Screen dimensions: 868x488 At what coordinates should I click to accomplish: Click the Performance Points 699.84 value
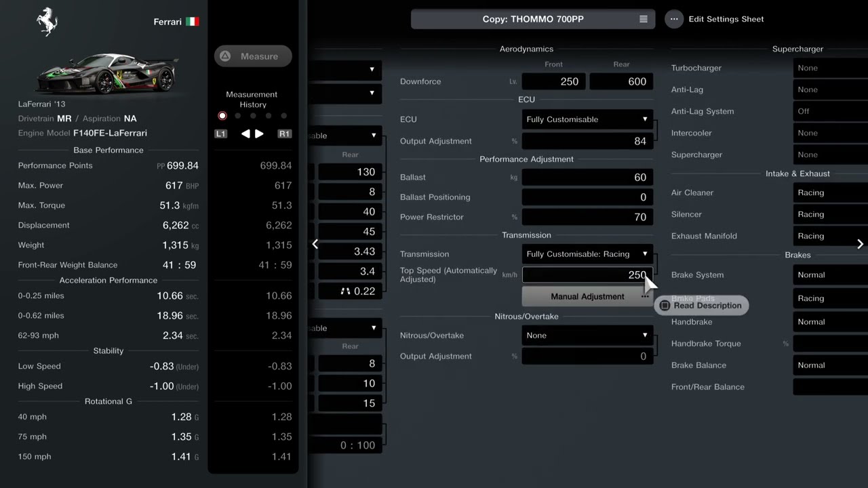(x=182, y=165)
